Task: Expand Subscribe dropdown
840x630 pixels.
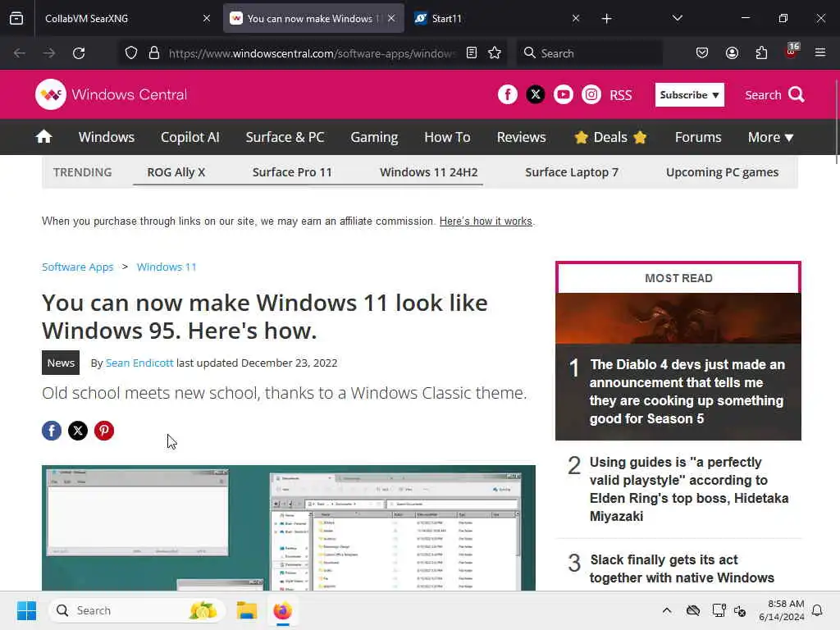Action: coord(689,95)
